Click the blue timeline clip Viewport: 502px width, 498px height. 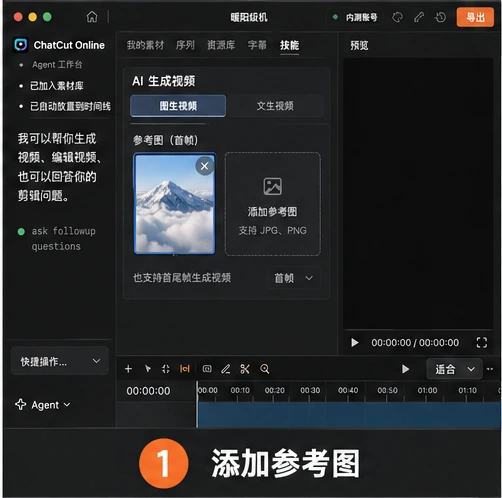[x=348, y=415]
